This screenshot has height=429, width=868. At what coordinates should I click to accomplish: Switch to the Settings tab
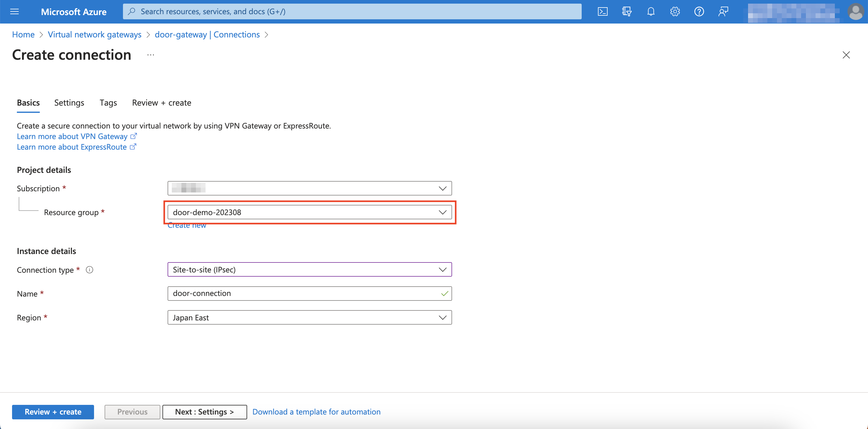pos(69,103)
